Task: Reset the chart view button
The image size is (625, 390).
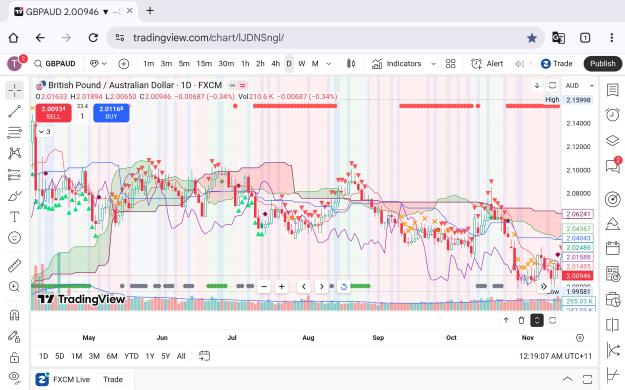Action: (344, 286)
